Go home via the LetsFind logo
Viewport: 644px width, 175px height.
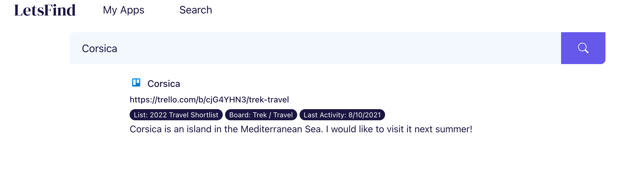[45, 10]
